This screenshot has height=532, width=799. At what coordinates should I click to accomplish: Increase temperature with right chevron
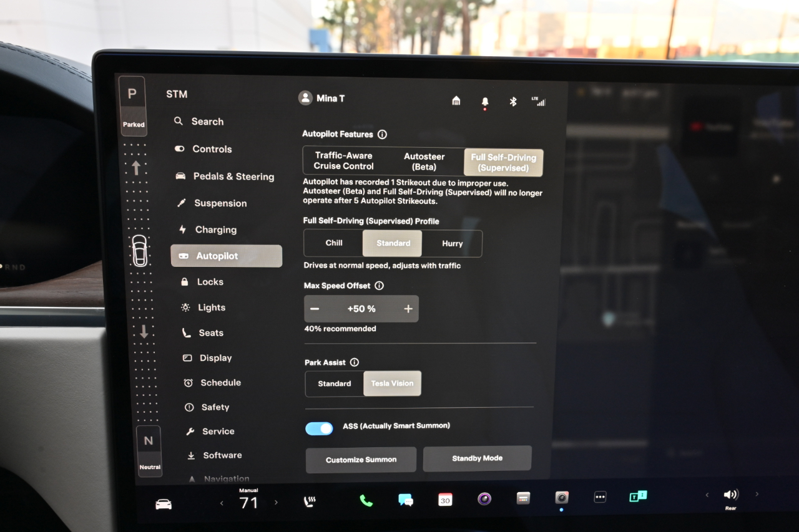(276, 503)
